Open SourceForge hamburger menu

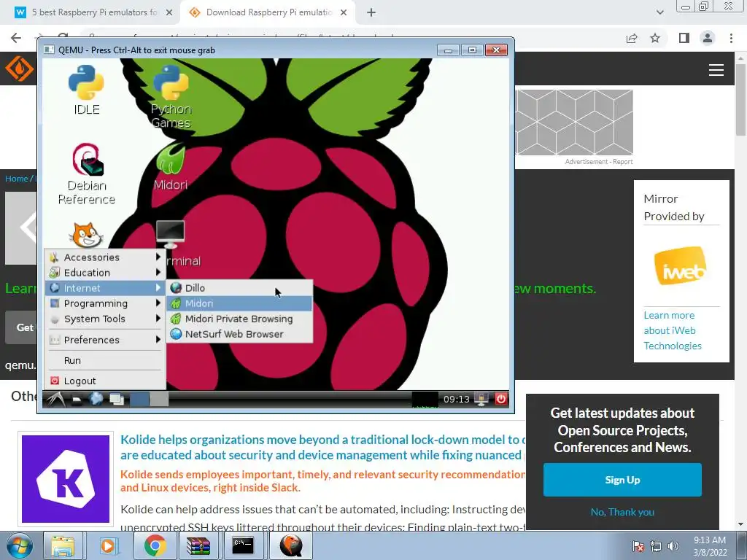(716, 70)
